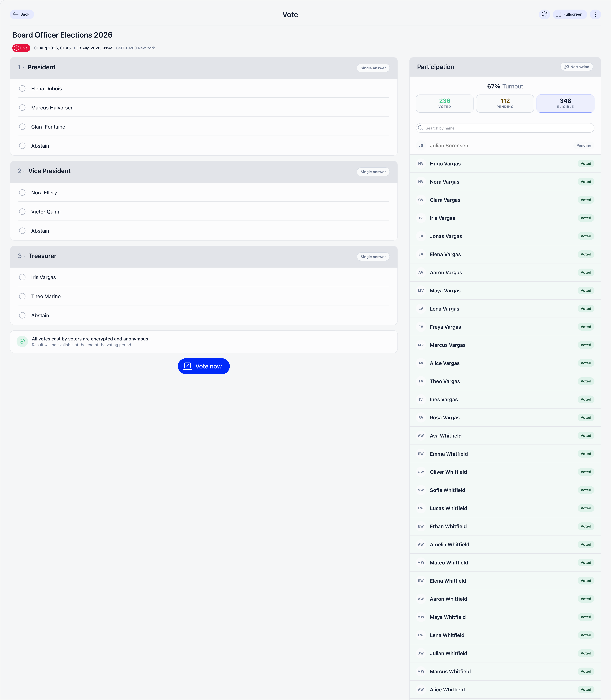Click the Northwind group badge
This screenshot has height=700, width=611.
point(577,67)
